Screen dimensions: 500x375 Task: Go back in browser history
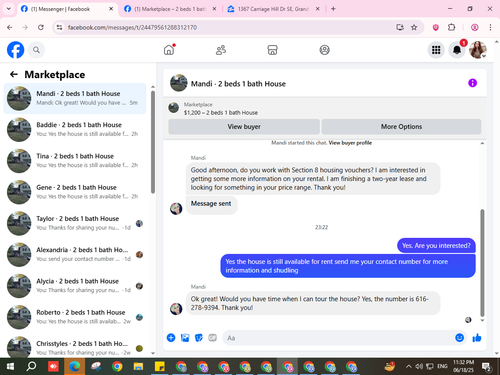[x=10, y=27]
